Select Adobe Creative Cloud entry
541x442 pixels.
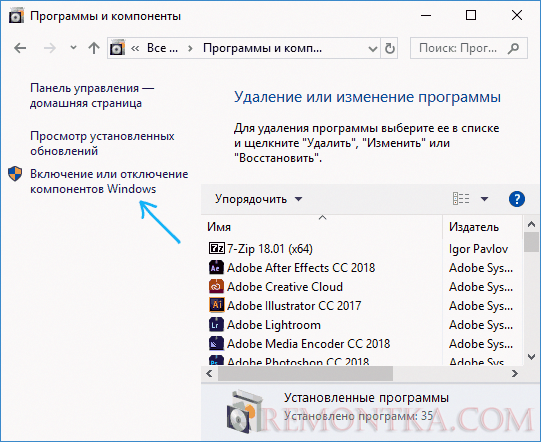click(x=285, y=287)
